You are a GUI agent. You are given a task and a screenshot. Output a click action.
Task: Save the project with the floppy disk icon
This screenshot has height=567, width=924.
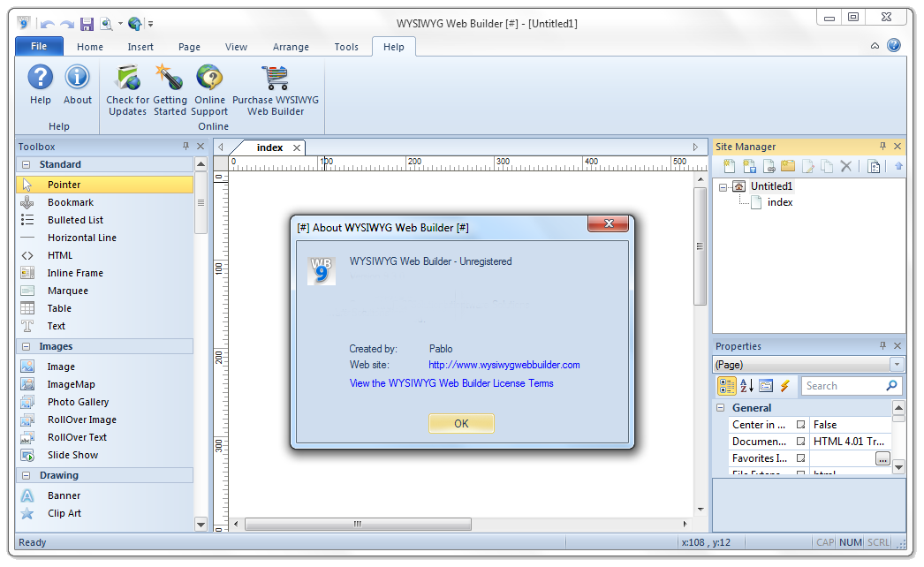coord(87,24)
